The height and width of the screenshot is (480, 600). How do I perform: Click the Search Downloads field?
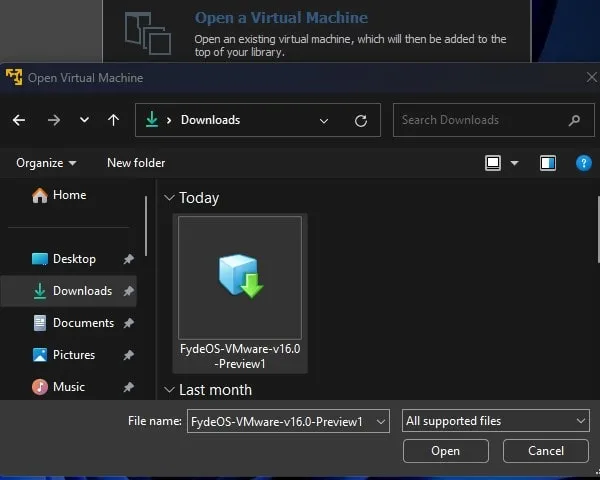(494, 120)
